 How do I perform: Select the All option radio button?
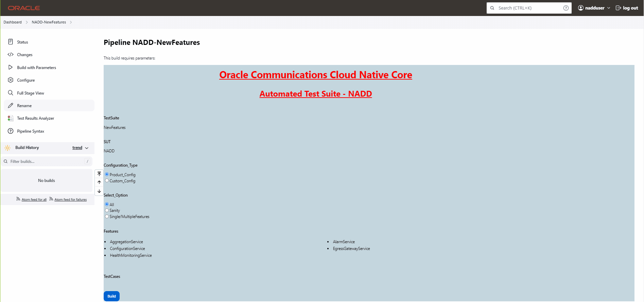click(107, 204)
